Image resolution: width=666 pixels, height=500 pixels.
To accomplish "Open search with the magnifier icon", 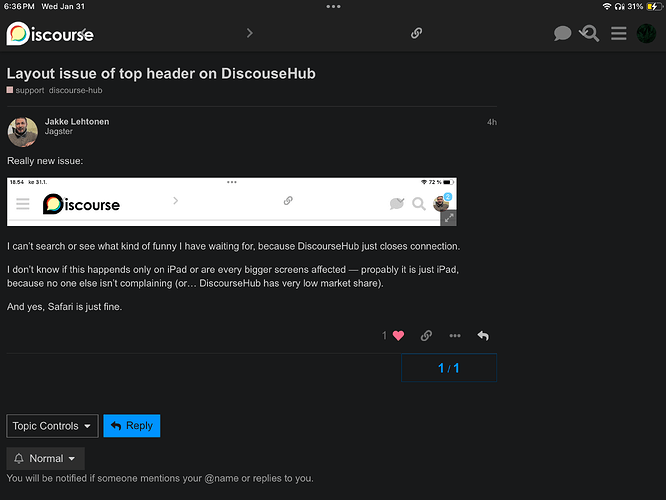I will pos(590,33).
